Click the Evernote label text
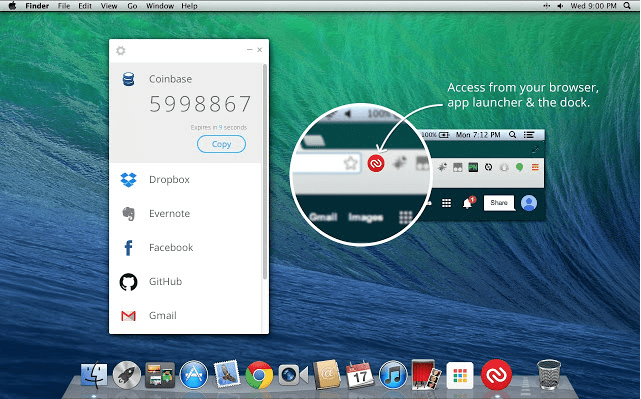 tap(169, 213)
